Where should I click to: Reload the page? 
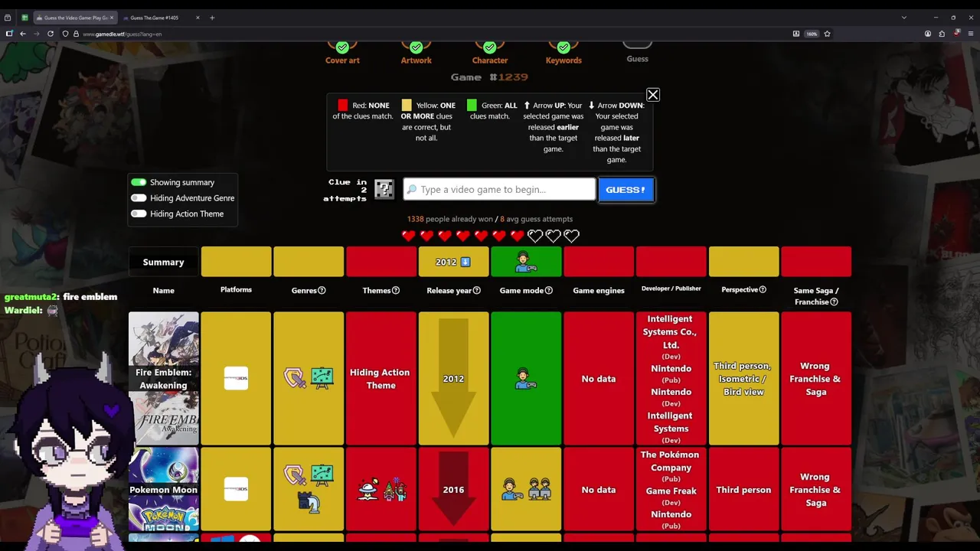(51, 34)
